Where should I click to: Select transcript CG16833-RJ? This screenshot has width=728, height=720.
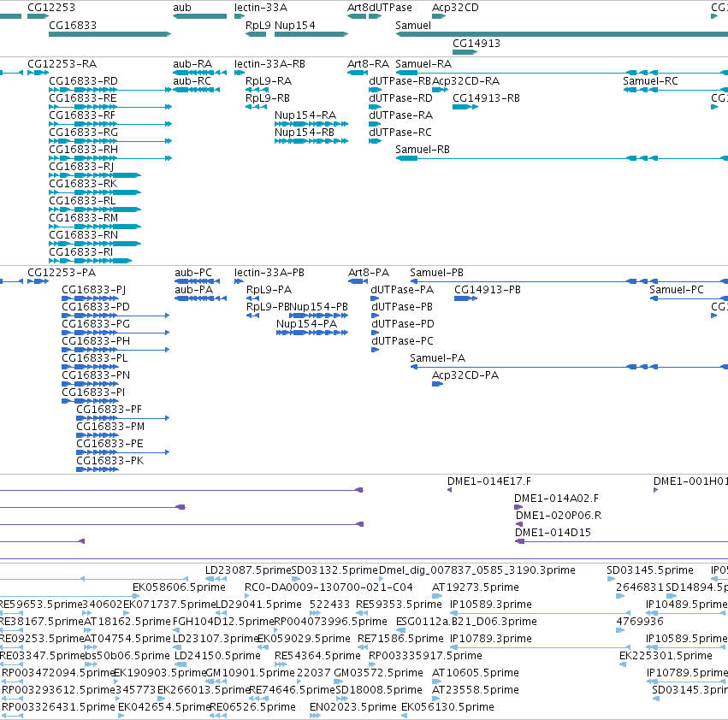click(x=81, y=167)
